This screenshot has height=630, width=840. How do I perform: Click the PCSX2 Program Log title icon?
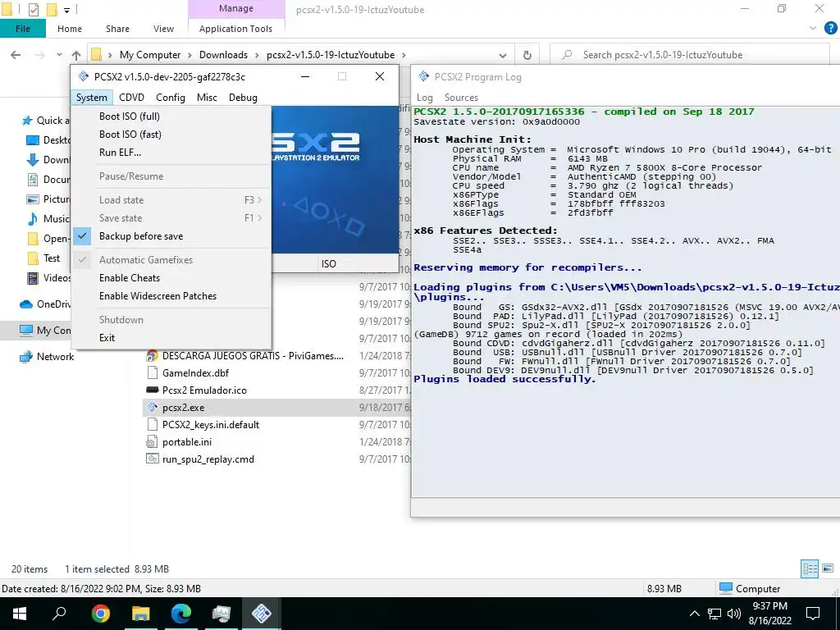424,76
